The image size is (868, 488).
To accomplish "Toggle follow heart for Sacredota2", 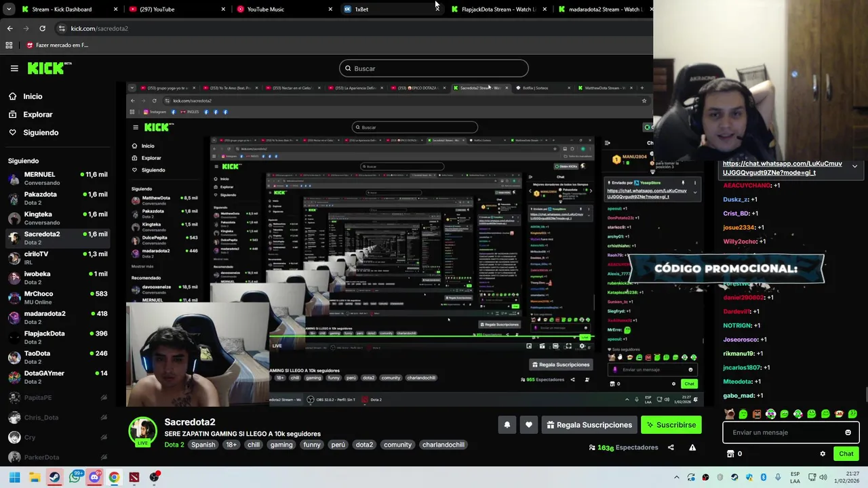I will 529,425.
